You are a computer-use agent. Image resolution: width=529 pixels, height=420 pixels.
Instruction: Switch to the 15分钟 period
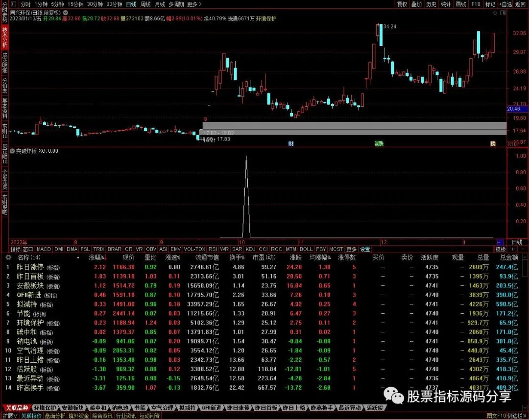coord(75,4)
